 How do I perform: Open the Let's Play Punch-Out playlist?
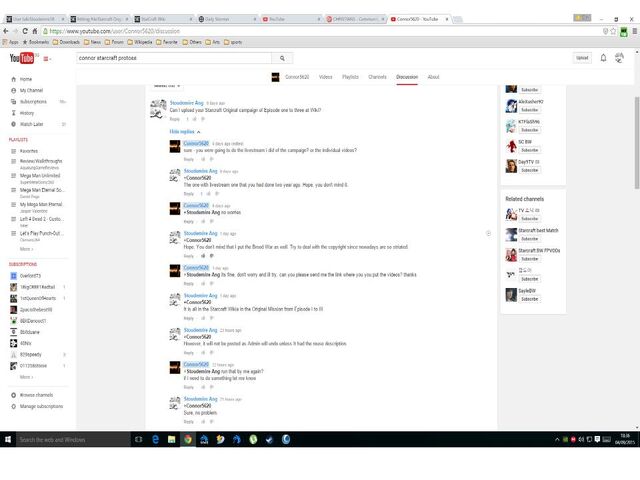coord(42,233)
